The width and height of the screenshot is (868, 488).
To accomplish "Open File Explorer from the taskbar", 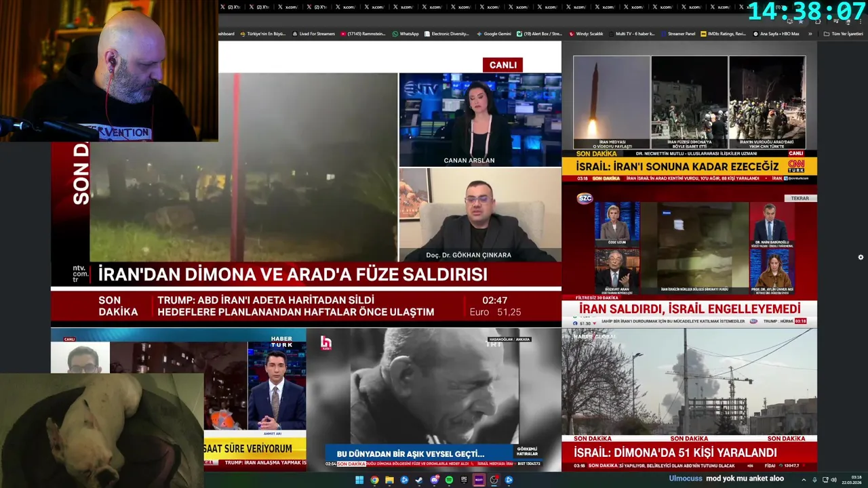I will pos(389,480).
